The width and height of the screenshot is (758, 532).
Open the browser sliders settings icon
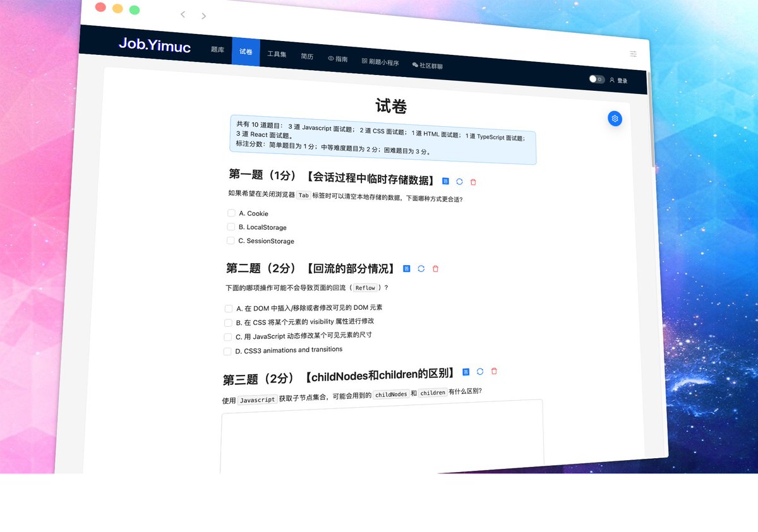click(x=633, y=54)
